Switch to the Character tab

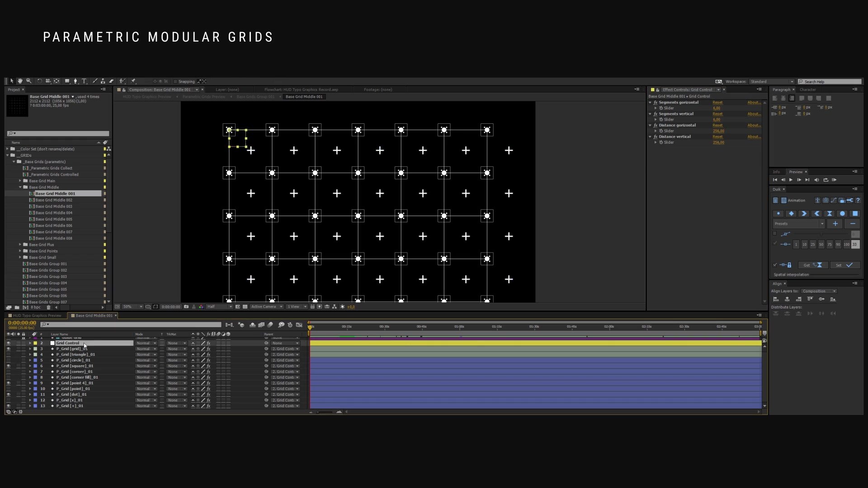pos(808,89)
